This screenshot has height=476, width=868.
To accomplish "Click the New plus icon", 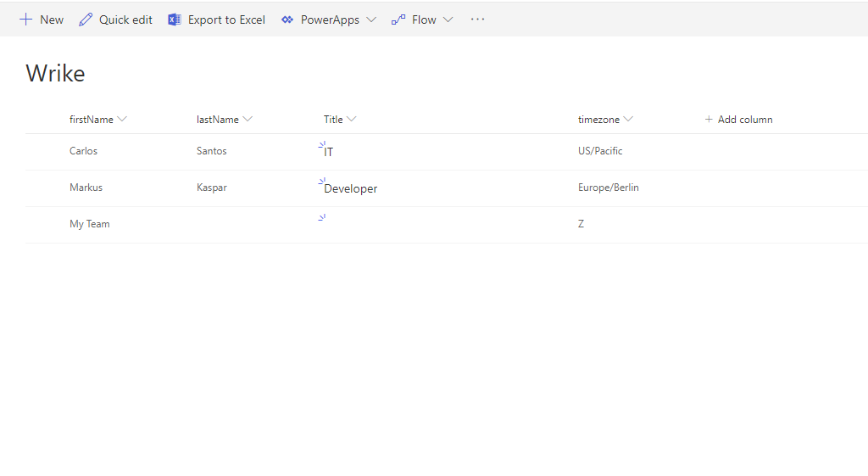I will (x=25, y=20).
